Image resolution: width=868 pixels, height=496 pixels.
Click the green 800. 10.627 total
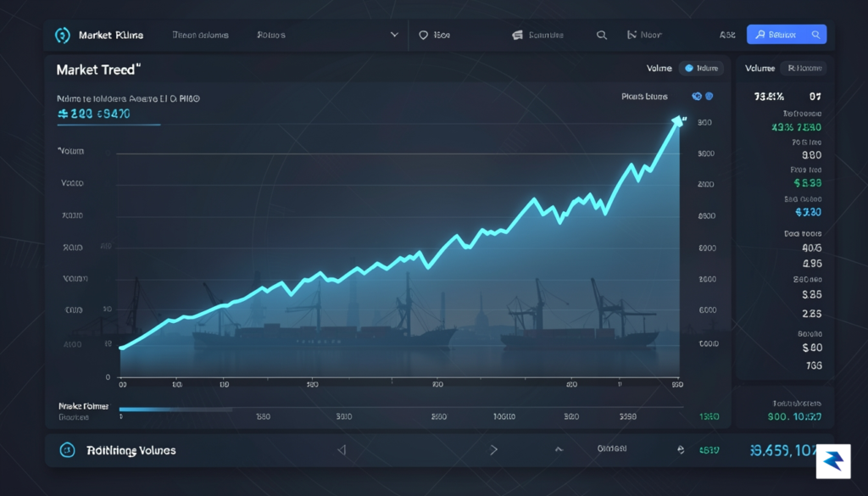pos(794,417)
